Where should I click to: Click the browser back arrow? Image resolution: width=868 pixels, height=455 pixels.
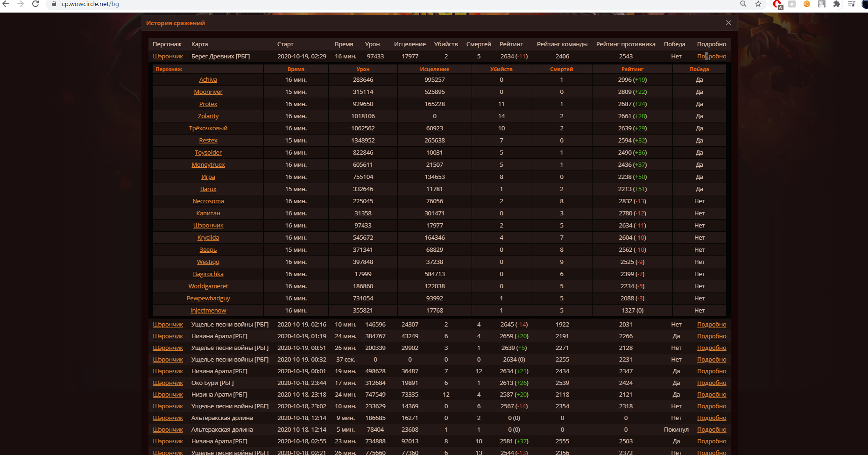pyautogui.click(x=6, y=4)
